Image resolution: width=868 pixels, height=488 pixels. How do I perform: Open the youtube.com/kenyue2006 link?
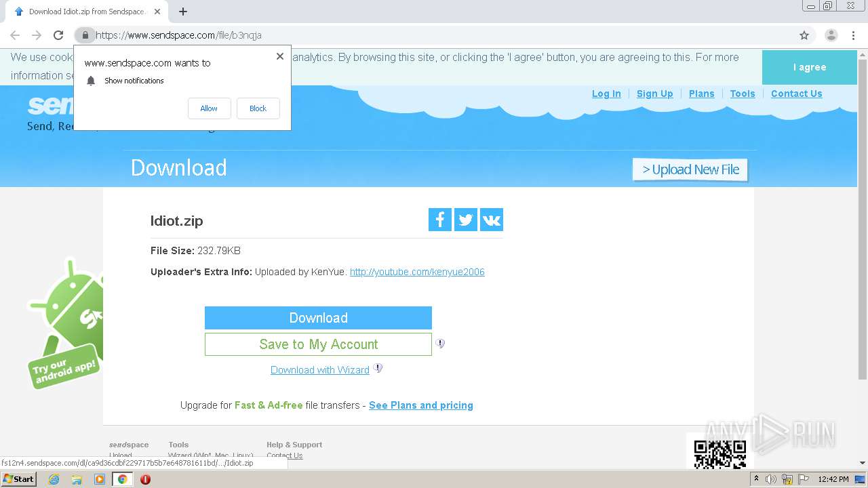point(417,272)
